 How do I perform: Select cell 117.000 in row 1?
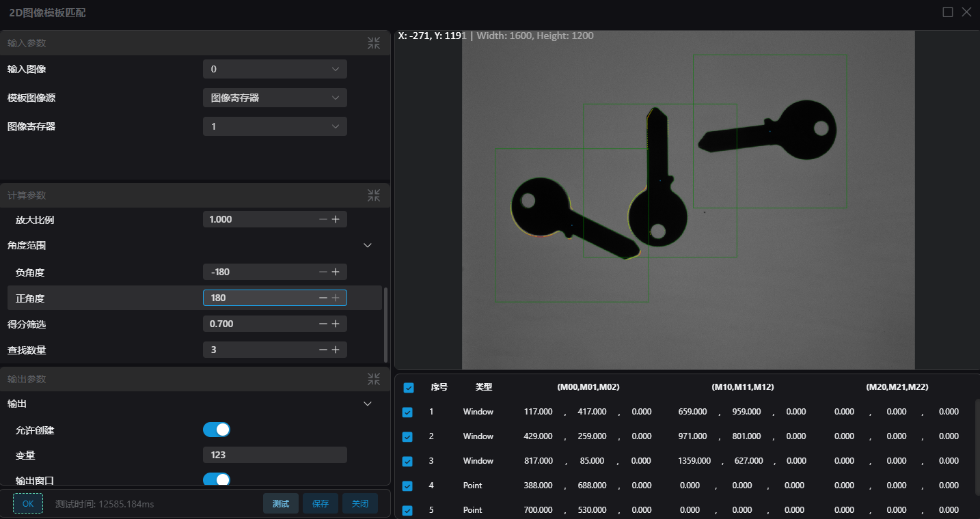(538, 412)
